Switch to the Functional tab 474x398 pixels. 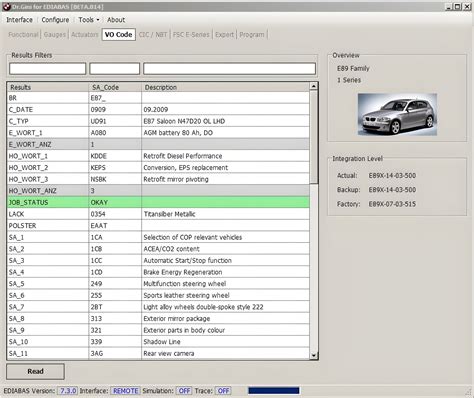pos(23,34)
